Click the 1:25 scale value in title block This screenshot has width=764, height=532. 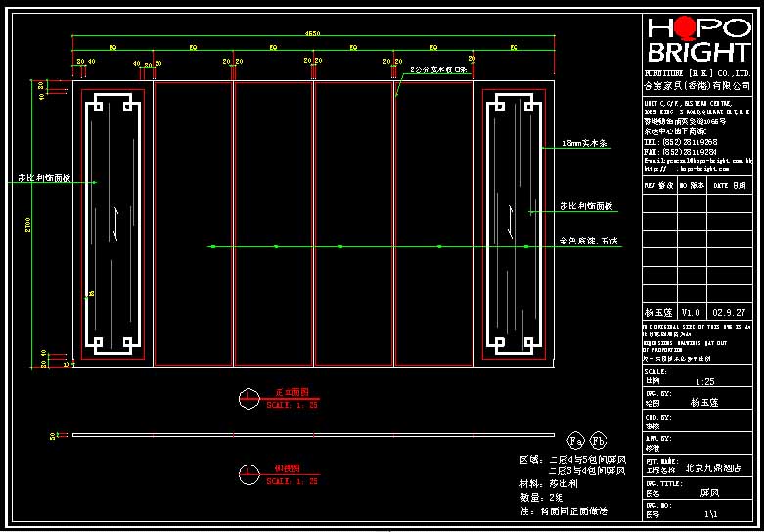[704, 382]
